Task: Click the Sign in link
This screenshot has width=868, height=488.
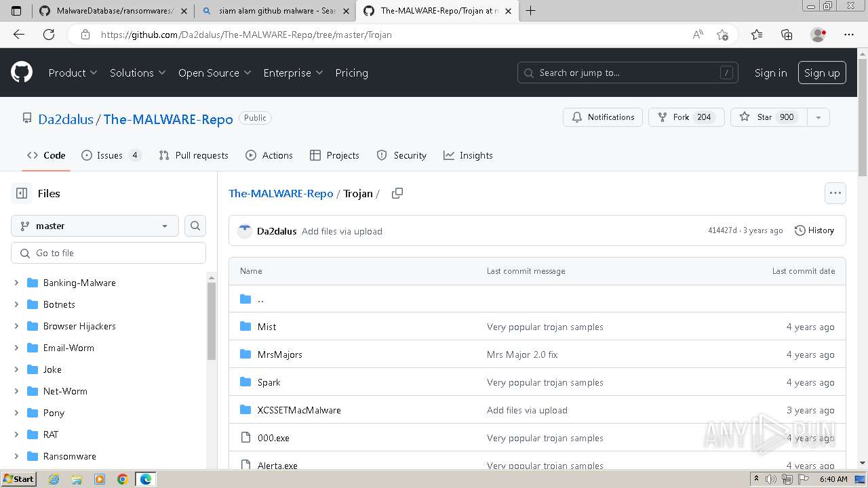Action: (771, 73)
